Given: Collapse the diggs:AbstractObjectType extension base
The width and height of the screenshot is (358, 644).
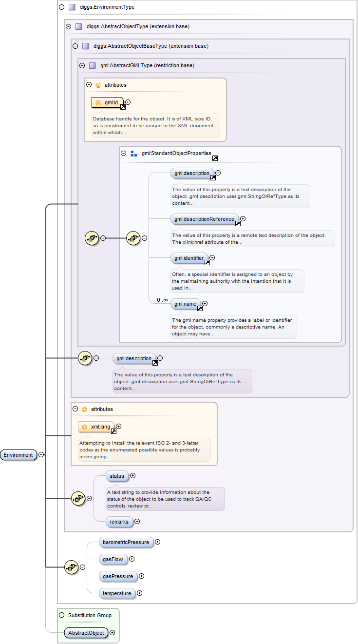Looking at the screenshot, I should point(68,26).
